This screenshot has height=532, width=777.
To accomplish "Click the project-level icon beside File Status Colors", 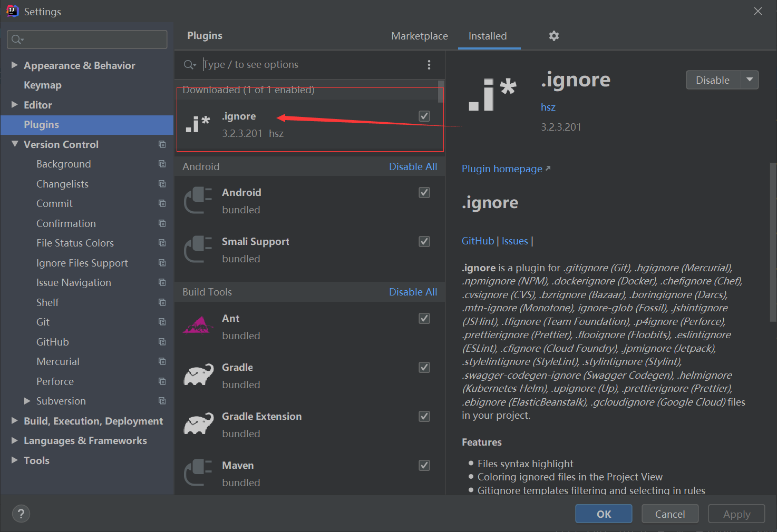I will coord(162,243).
